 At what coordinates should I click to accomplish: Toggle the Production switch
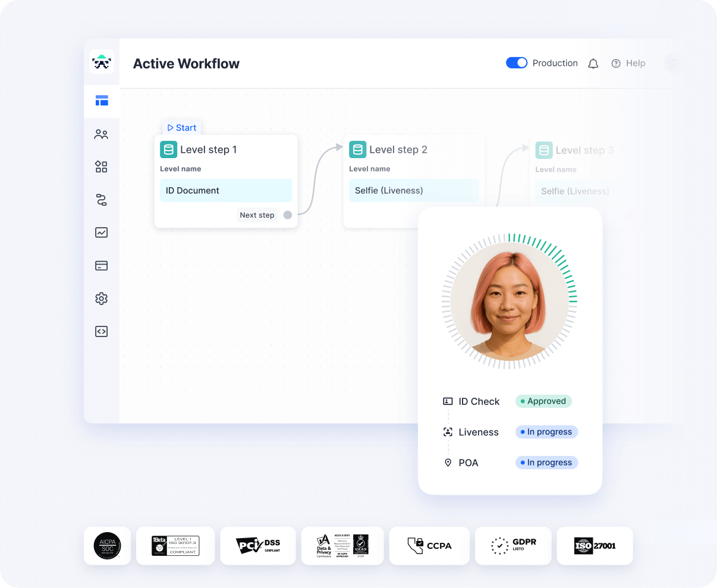[517, 63]
